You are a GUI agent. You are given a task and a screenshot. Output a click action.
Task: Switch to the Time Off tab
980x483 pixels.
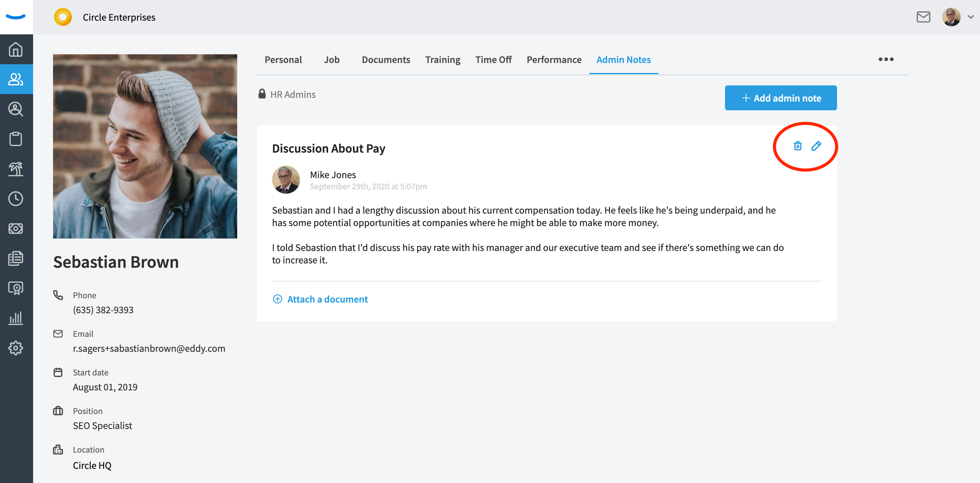pos(493,60)
